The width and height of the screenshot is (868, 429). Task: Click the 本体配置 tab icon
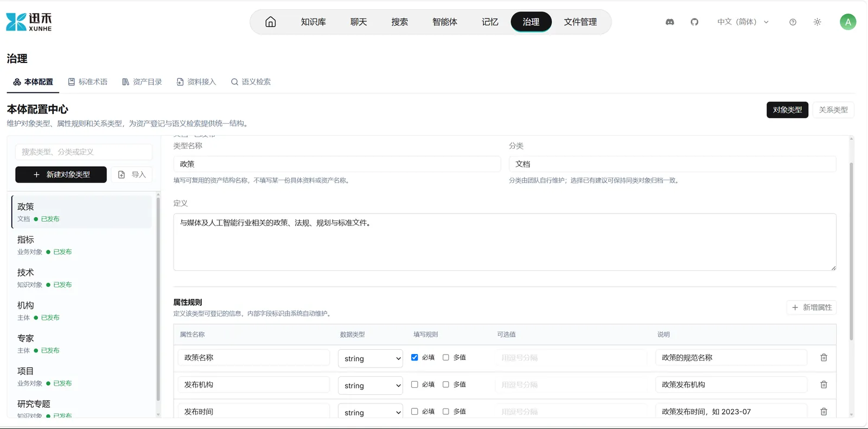click(x=17, y=82)
